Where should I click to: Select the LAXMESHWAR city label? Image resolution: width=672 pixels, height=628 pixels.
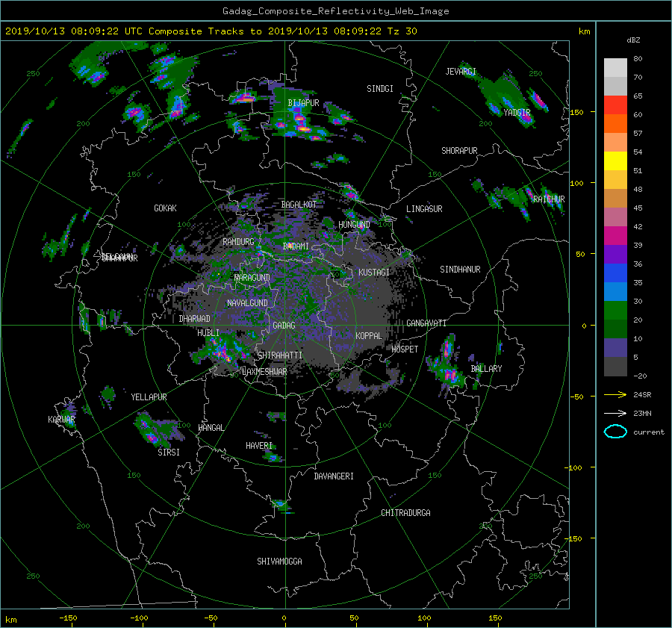tap(264, 372)
